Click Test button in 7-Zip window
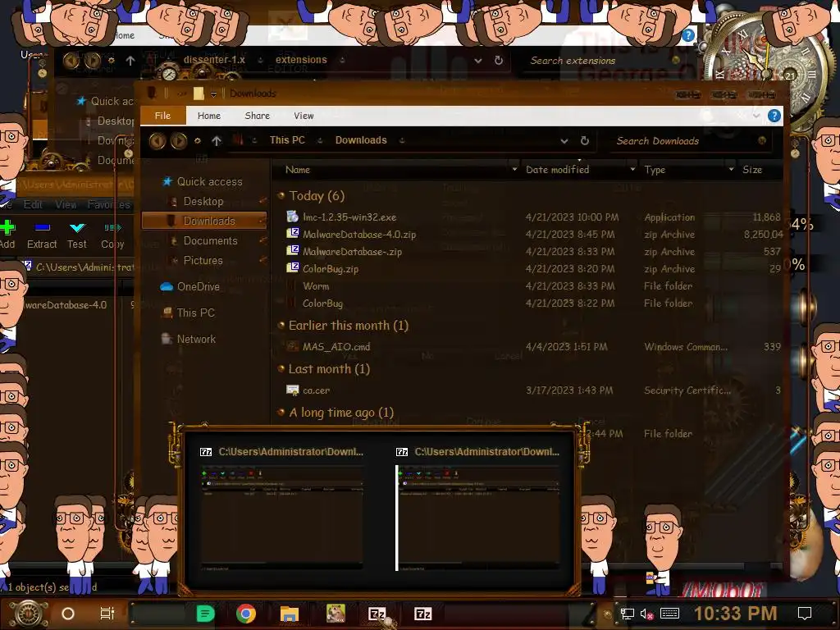The image size is (840, 630). 77,235
